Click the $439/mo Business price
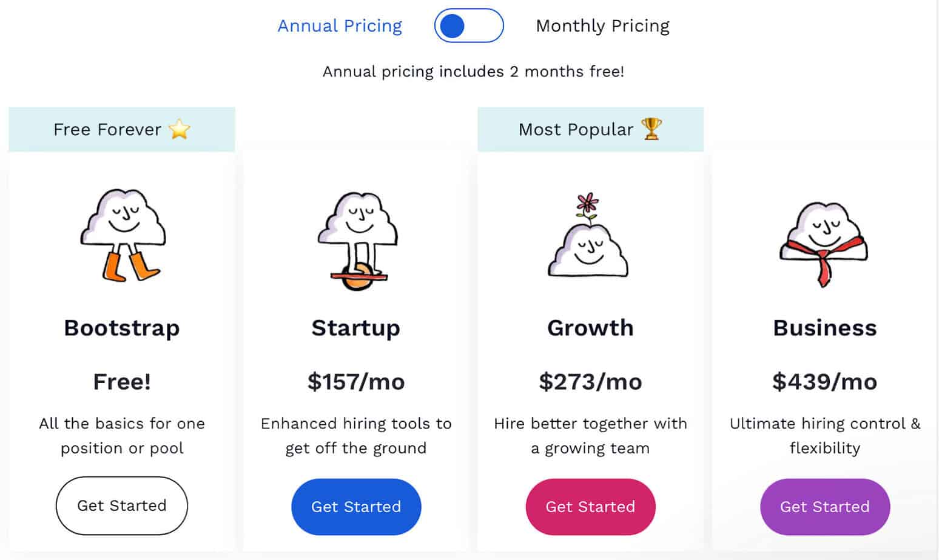This screenshot has width=939, height=560. pyautogui.click(x=824, y=382)
